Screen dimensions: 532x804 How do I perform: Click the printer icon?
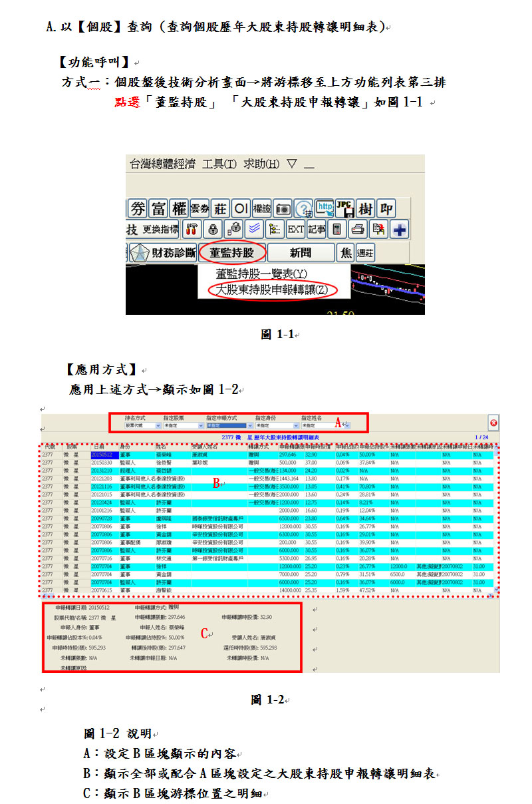(x=358, y=230)
